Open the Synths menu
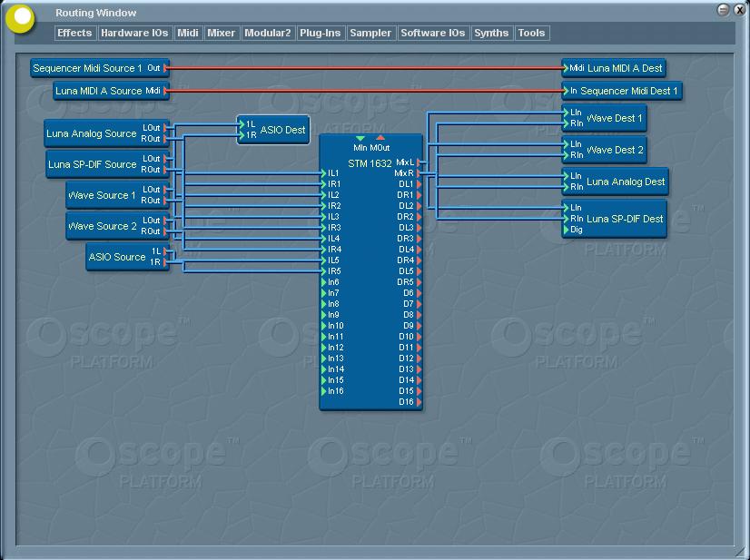Viewport: 750px width, 560px height. click(491, 33)
